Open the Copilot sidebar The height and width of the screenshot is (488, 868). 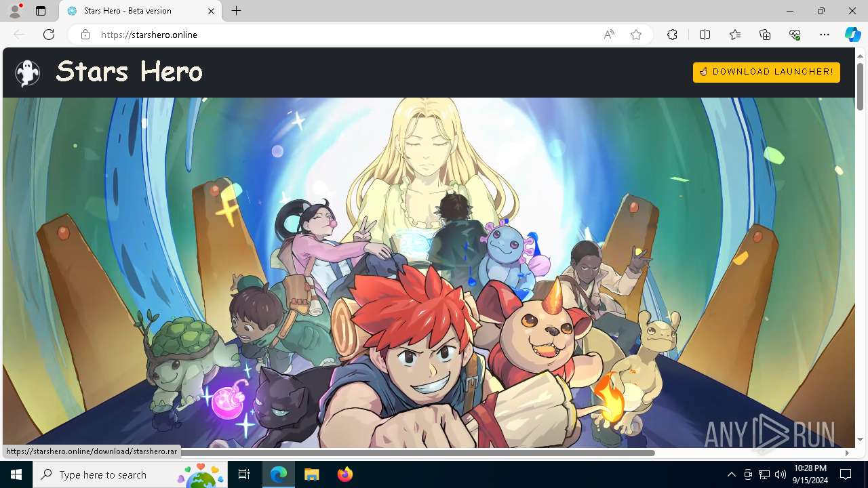click(852, 35)
